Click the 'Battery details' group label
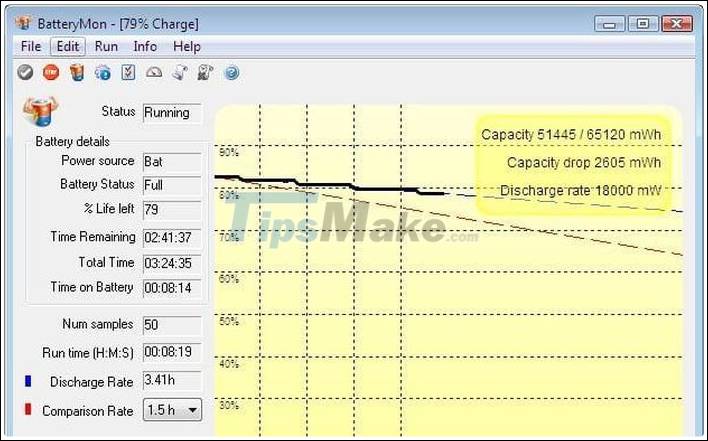 (x=72, y=142)
